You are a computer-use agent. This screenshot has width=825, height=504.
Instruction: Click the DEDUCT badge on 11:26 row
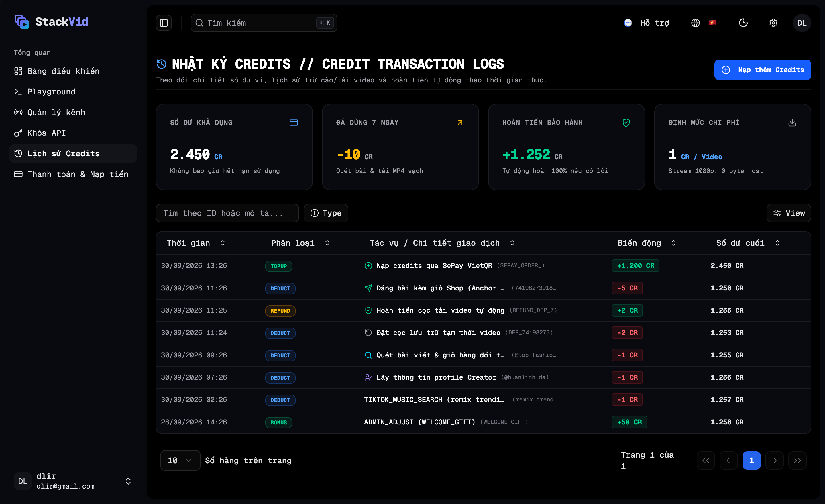(x=280, y=288)
